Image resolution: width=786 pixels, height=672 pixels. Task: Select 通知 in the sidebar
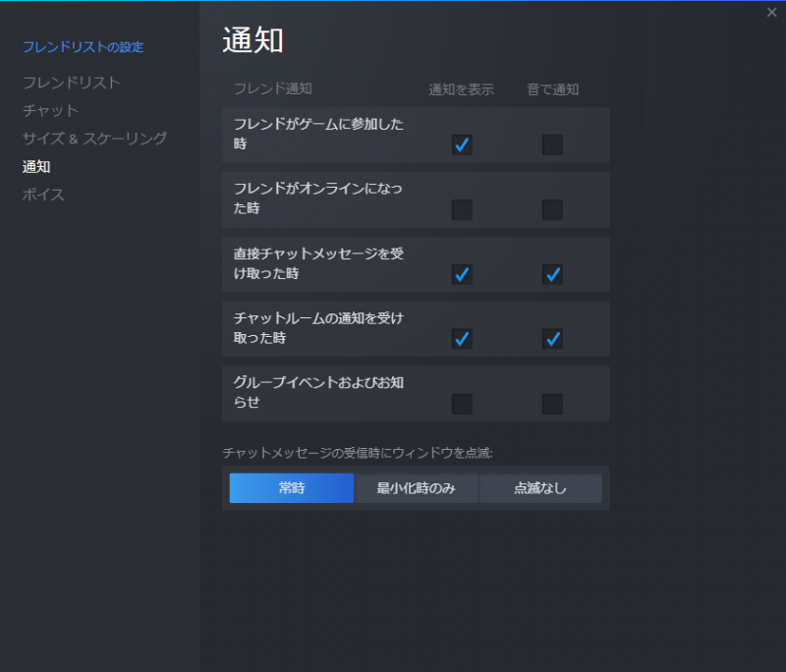point(36,167)
